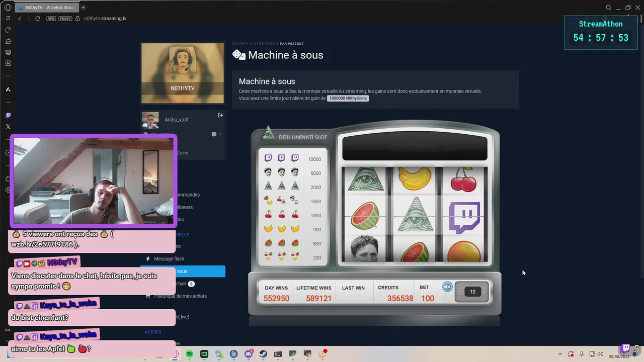Open the M-labelled sidebar icon

(8, 63)
